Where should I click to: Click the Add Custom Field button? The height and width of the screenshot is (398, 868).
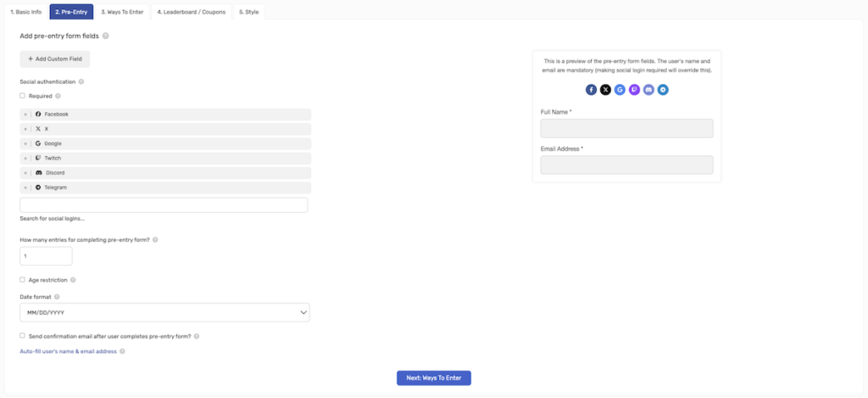55,59
